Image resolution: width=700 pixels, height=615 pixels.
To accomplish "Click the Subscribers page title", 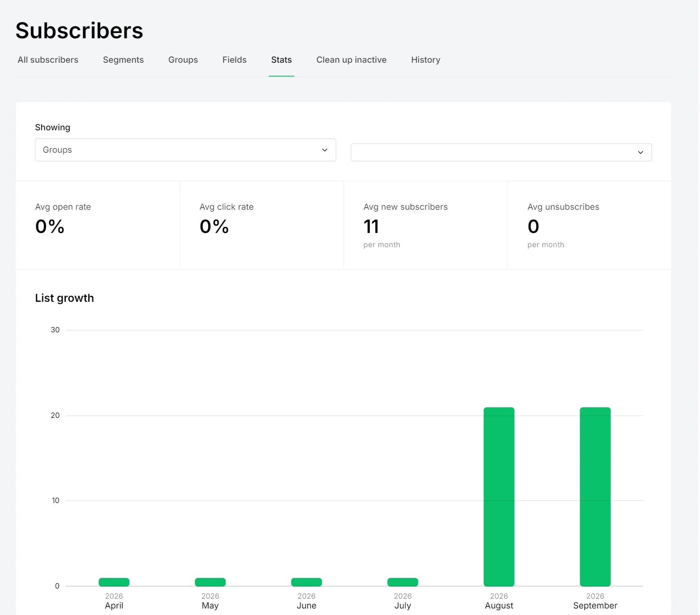I will [79, 31].
